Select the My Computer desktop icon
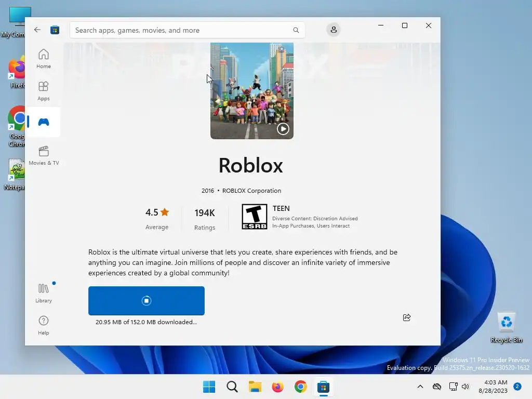Image resolution: width=532 pixels, height=399 pixels. (x=14, y=22)
